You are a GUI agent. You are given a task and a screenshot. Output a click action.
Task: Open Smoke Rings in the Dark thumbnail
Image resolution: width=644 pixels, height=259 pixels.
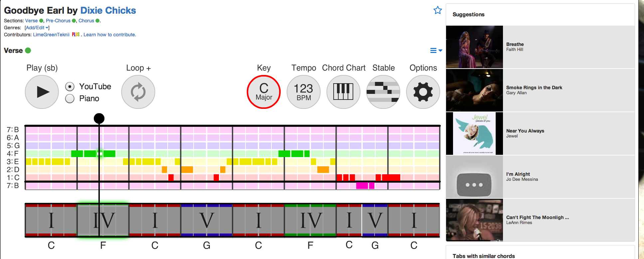(474, 90)
